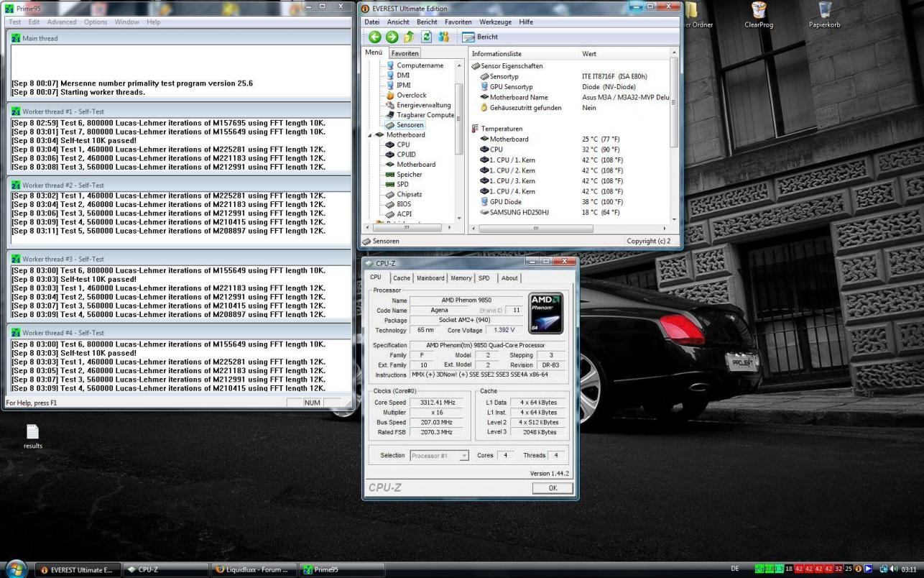Viewport: 924px width, 578px height.
Task: Click the volume speaker icon in system tray
Action: pyautogui.click(x=894, y=569)
